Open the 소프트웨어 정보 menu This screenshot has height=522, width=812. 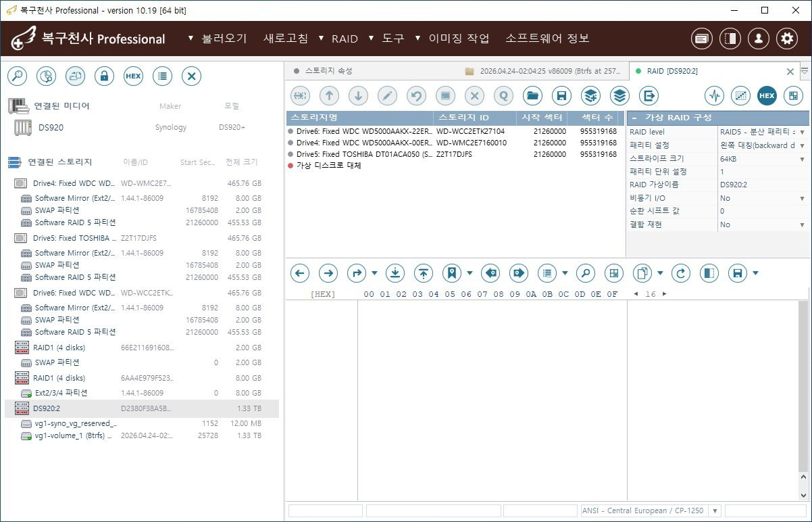[x=547, y=39]
